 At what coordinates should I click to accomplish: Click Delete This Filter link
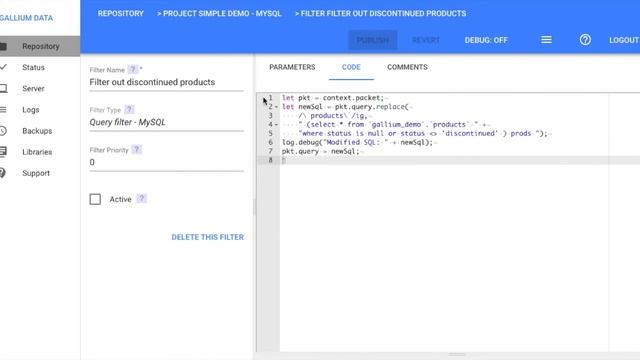tap(207, 237)
